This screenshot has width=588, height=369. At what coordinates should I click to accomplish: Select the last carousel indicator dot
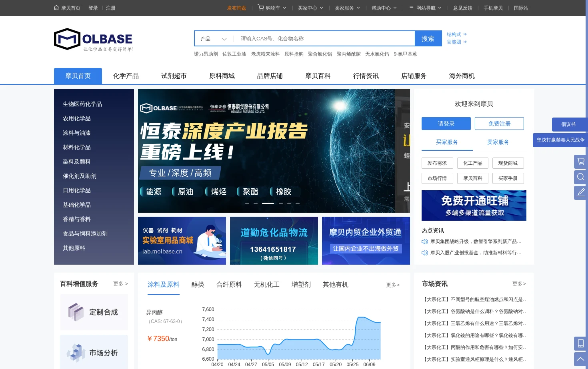pyautogui.click(x=298, y=203)
